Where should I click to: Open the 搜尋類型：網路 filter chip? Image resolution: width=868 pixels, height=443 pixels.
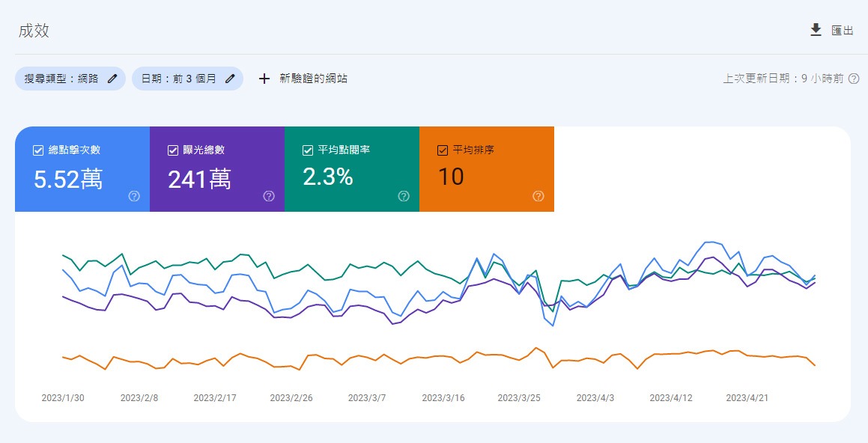tap(61, 79)
